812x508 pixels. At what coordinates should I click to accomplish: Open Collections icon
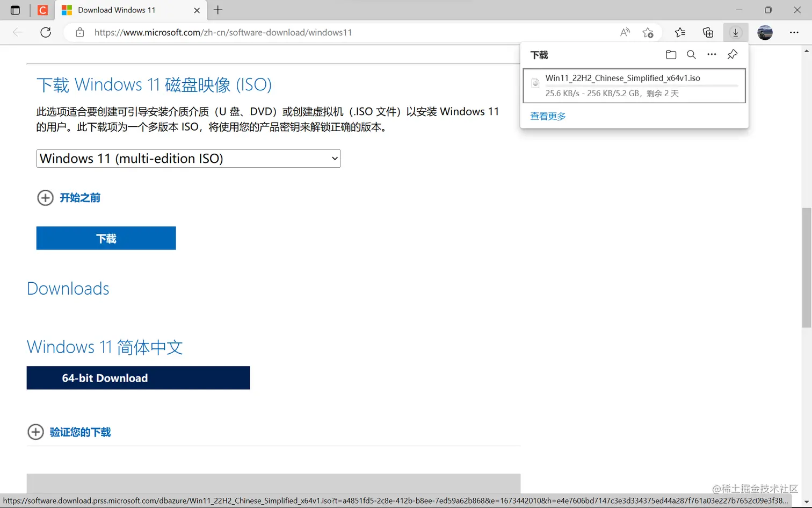point(708,32)
